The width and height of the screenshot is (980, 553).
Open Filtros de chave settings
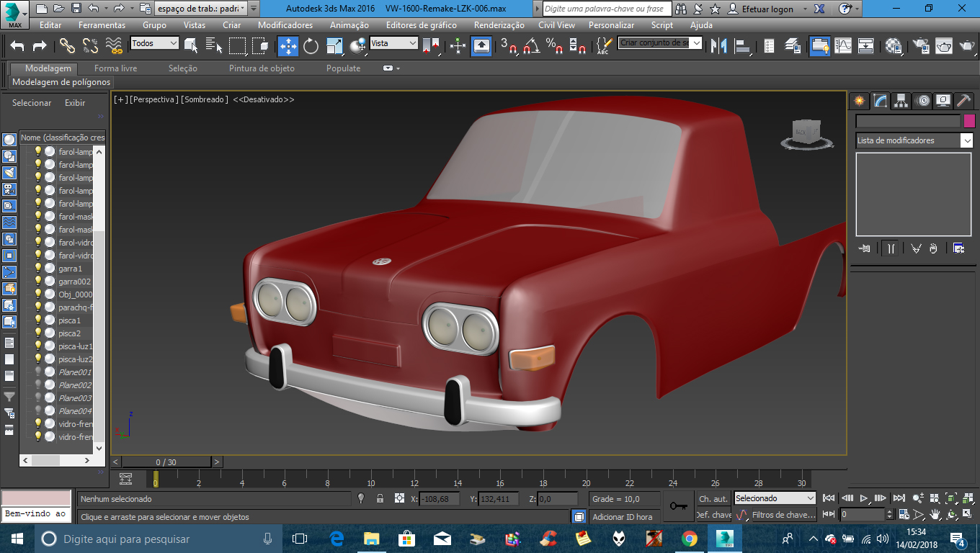[783, 515]
